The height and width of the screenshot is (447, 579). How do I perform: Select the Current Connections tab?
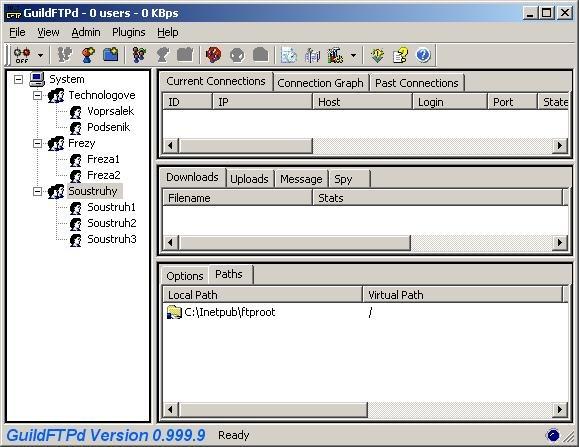[x=216, y=81]
